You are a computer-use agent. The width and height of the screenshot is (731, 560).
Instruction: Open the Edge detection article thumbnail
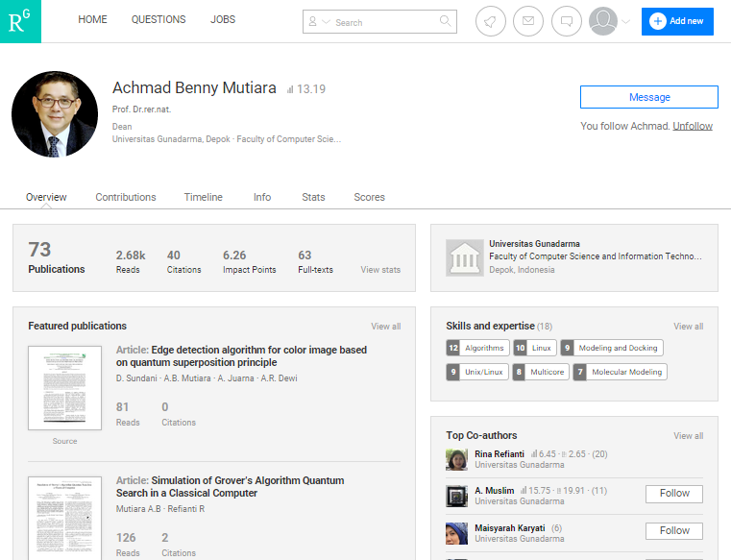[x=64, y=388]
